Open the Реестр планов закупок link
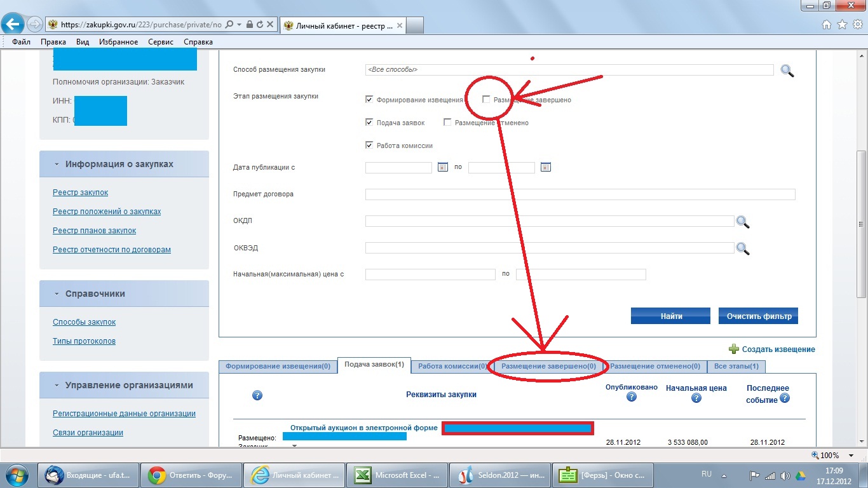The image size is (868, 488). (94, 231)
